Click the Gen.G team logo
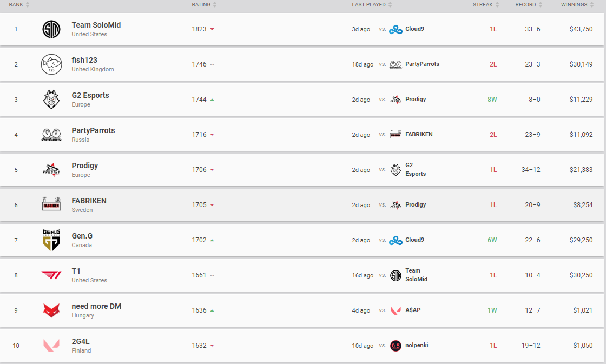Screen dimensions: 606x364 click(x=51, y=240)
